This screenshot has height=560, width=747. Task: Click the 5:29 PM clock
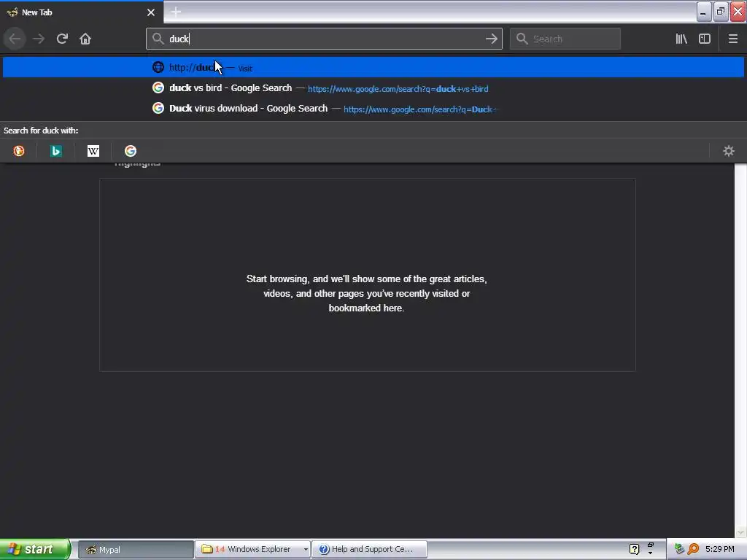click(720, 549)
